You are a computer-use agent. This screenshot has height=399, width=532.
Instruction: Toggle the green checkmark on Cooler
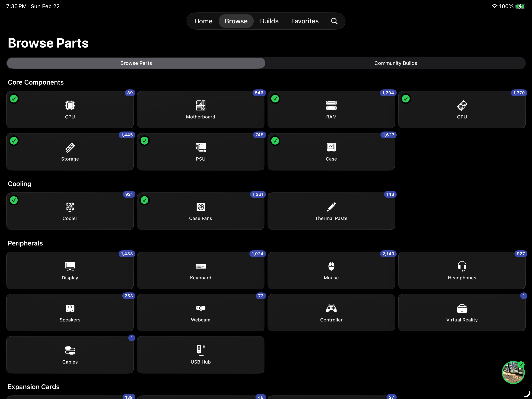14,200
